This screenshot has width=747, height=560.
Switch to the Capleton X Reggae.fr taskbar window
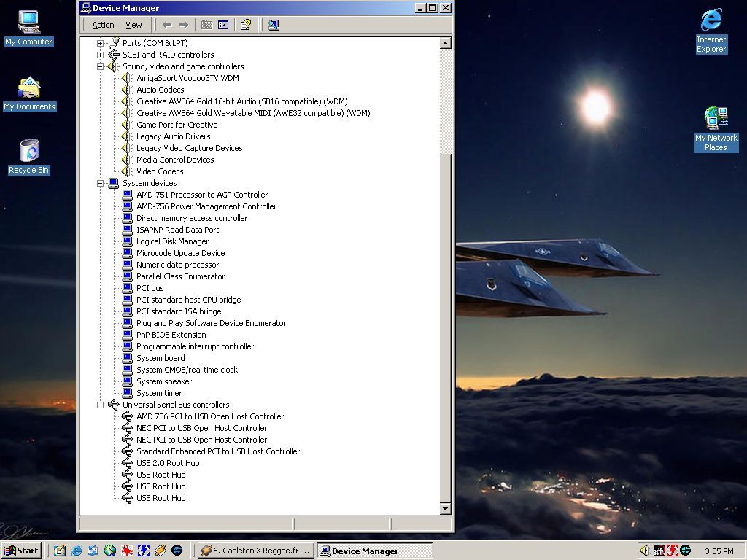tap(256, 551)
